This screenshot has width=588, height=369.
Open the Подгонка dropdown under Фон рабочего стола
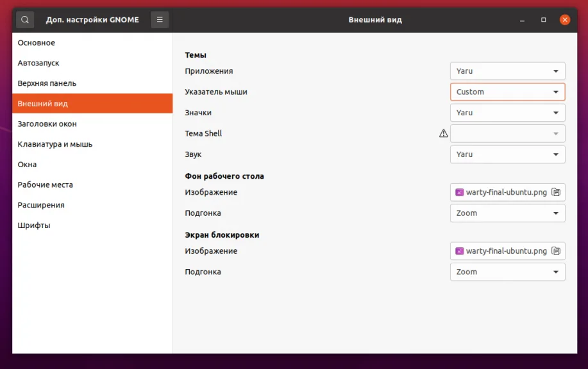[x=507, y=213]
